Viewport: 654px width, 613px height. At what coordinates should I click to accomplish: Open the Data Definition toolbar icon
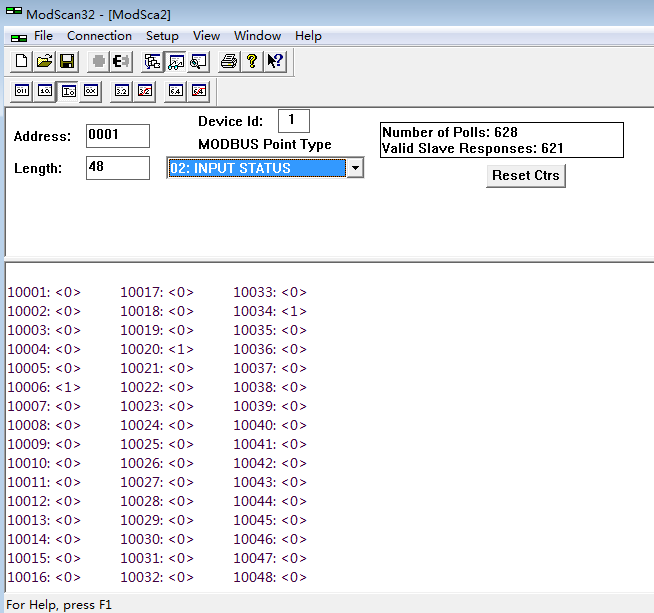pos(152,61)
